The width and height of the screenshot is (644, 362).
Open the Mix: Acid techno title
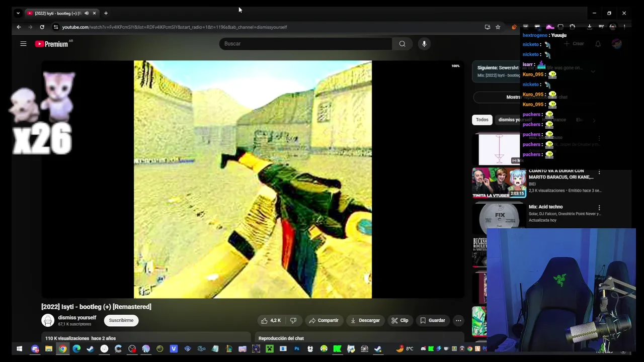click(545, 207)
